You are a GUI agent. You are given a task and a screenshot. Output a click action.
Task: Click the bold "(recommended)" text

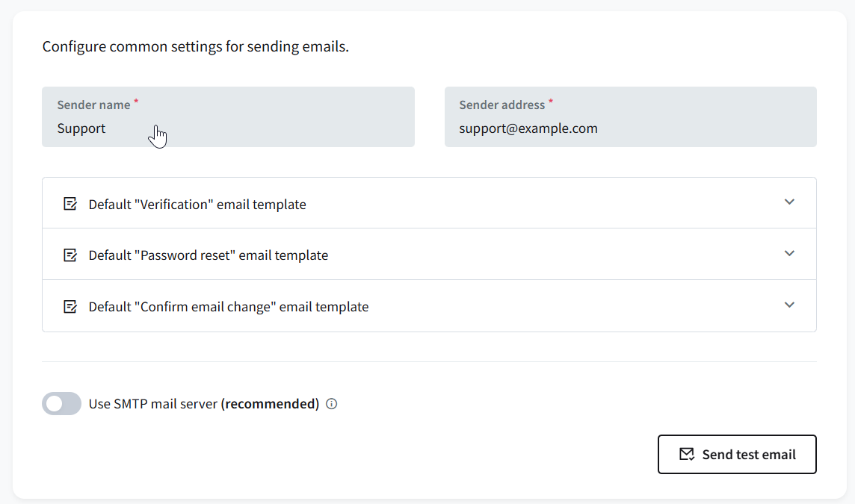(270, 404)
